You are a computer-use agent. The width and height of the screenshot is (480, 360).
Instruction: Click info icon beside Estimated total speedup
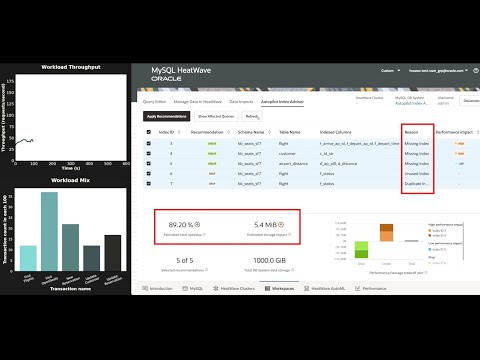pos(204,234)
